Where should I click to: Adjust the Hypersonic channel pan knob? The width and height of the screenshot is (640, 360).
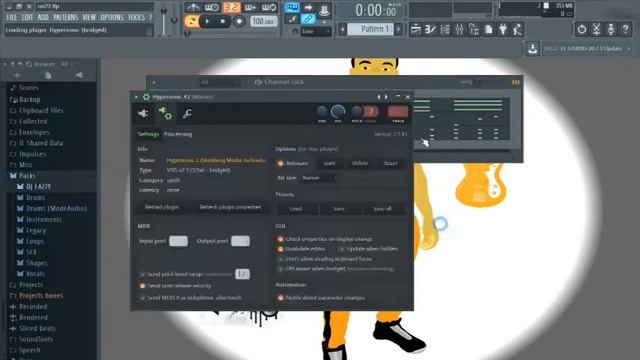(x=322, y=112)
